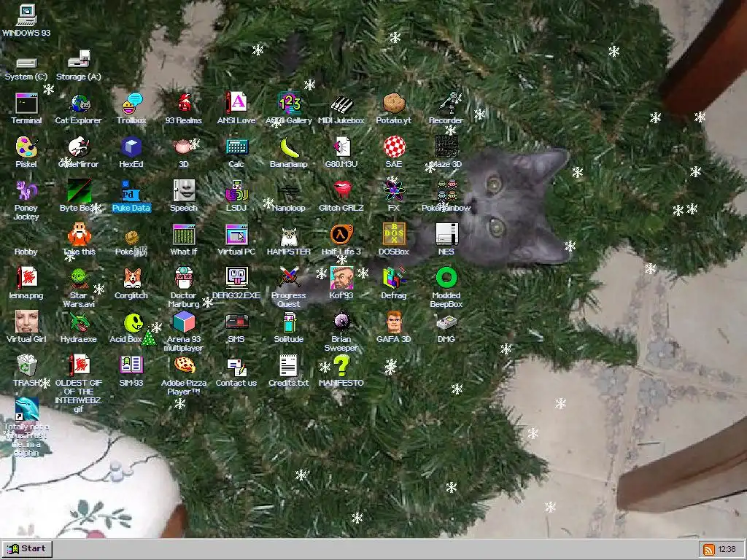Open the Calc calculator icon
Screen dimensions: 747x560
[236, 147]
